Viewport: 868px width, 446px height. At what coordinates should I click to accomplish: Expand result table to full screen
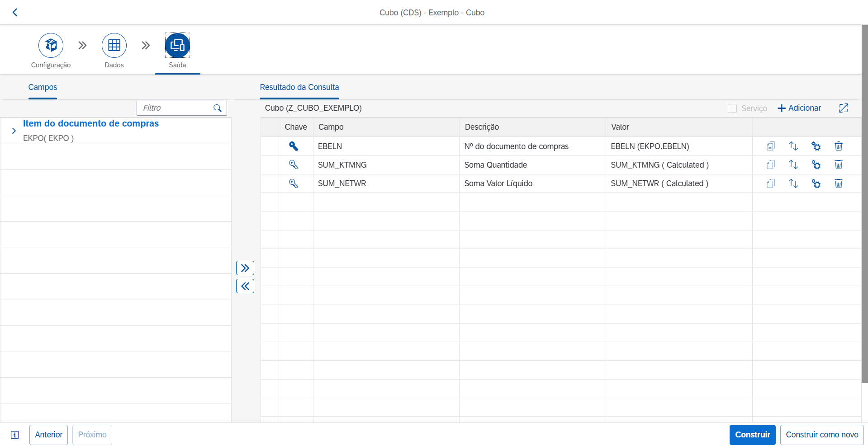[x=843, y=108]
